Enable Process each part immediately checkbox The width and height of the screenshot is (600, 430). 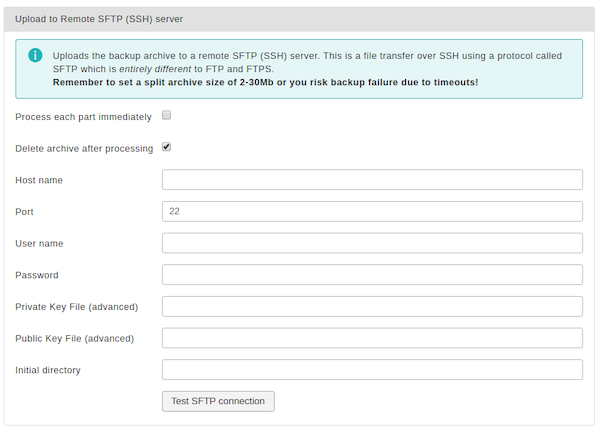[166, 115]
